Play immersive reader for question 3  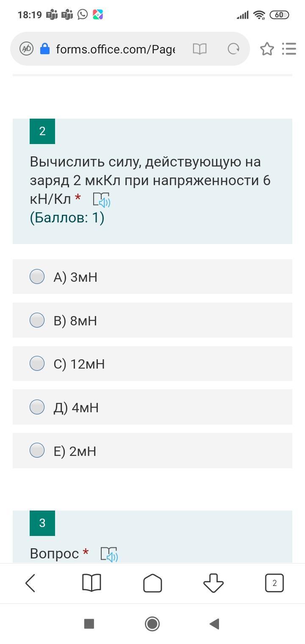[109, 554]
